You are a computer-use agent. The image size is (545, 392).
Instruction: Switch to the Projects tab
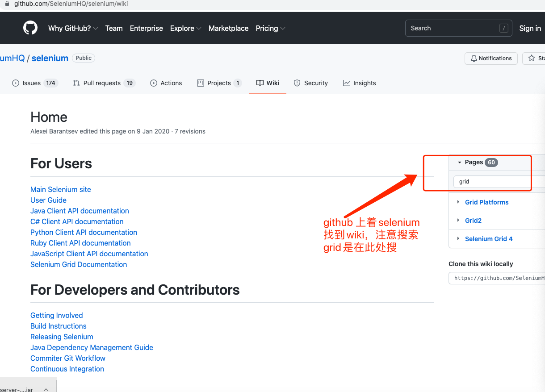(219, 83)
